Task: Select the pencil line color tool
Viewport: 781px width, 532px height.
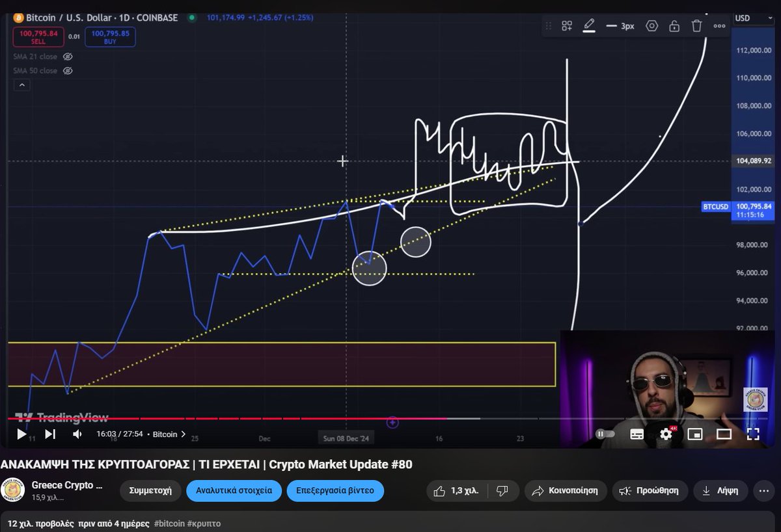Action: 589,26
